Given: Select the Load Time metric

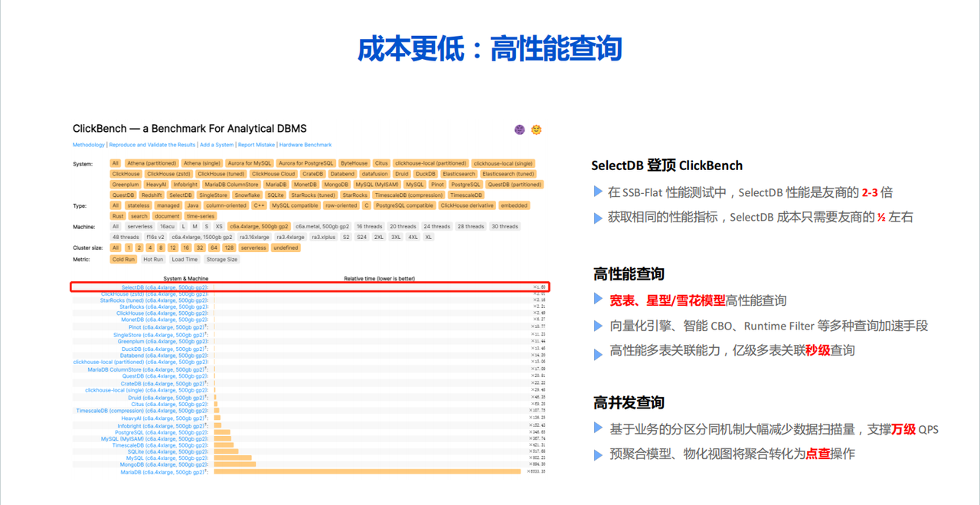Looking at the screenshot, I should (185, 260).
